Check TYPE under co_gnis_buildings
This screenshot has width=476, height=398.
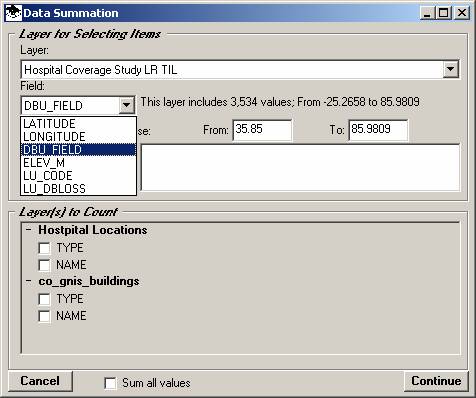(x=44, y=299)
